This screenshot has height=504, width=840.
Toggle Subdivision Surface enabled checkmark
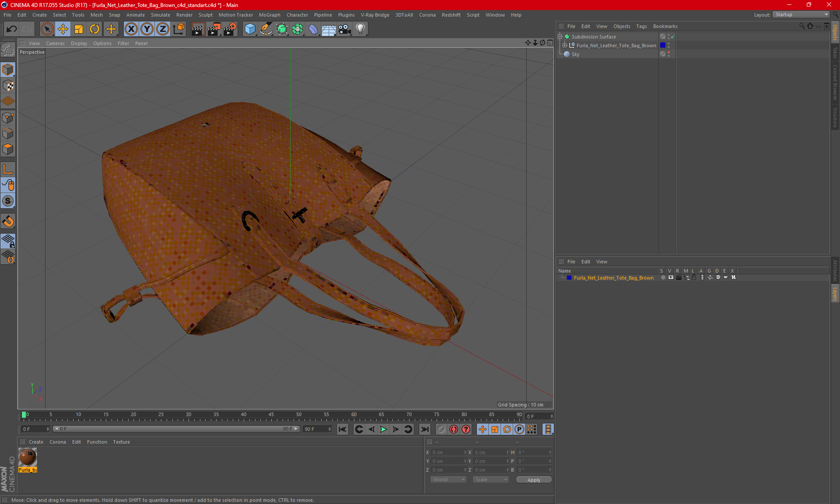[672, 37]
